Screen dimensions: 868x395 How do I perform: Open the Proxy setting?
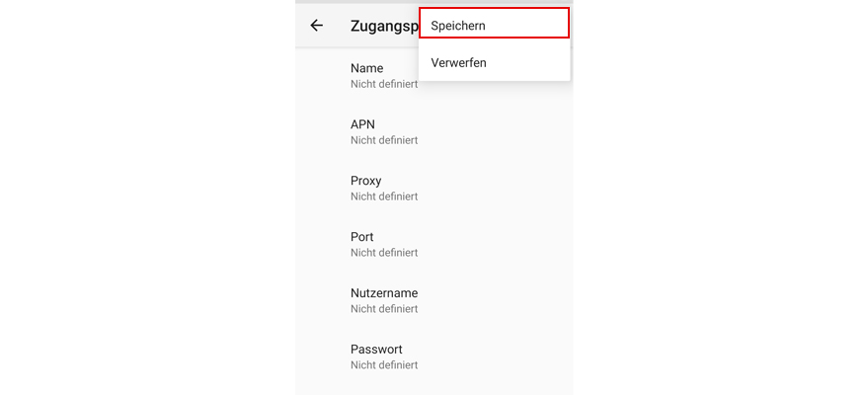click(x=365, y=181)
